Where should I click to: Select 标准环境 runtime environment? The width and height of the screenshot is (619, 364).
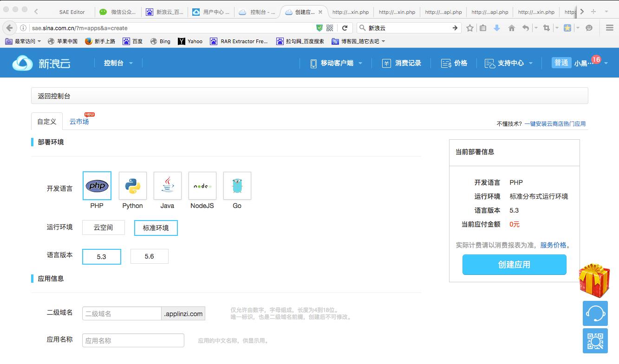pyautogui.click(x=156, y=228)
